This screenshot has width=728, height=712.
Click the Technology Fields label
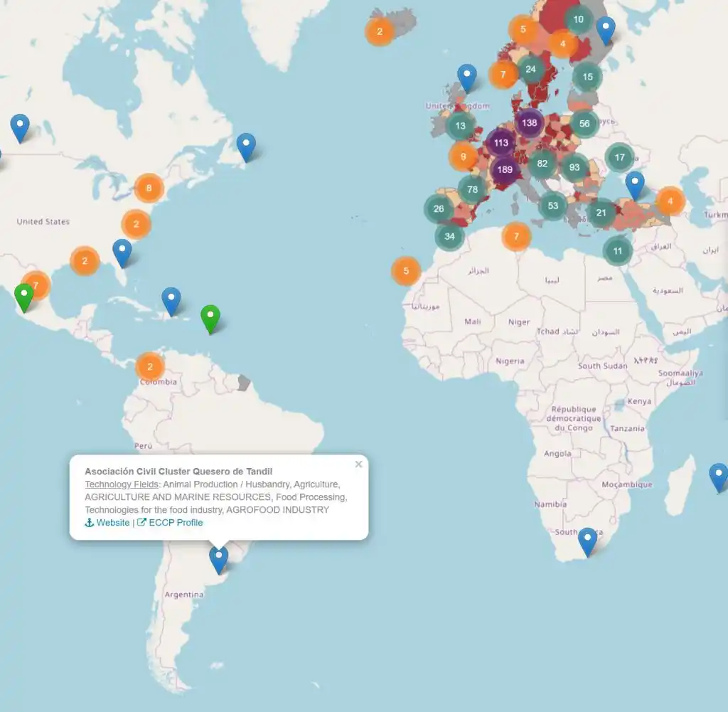tap(122, 484)
